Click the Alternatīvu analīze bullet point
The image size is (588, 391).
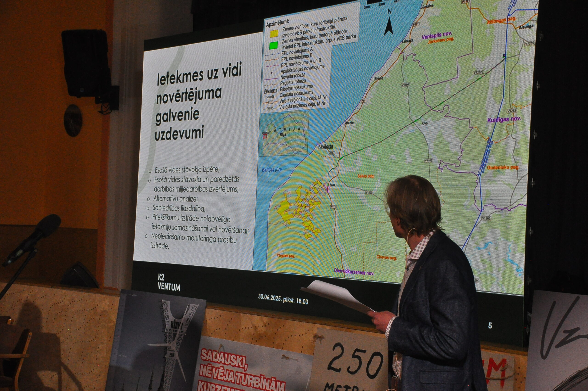click(x=175, y=199)
